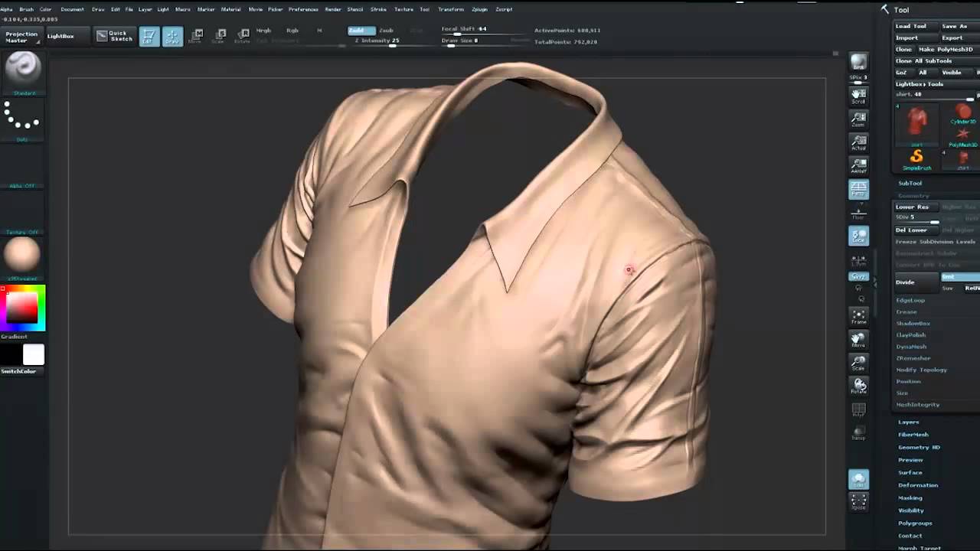Open the Preferences menu
This screenshot has height=551, width=980.
[x=303, y=9]
